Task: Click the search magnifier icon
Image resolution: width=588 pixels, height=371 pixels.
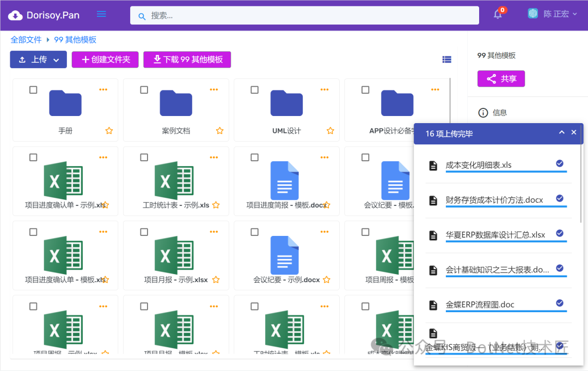Action: point(142,16)
